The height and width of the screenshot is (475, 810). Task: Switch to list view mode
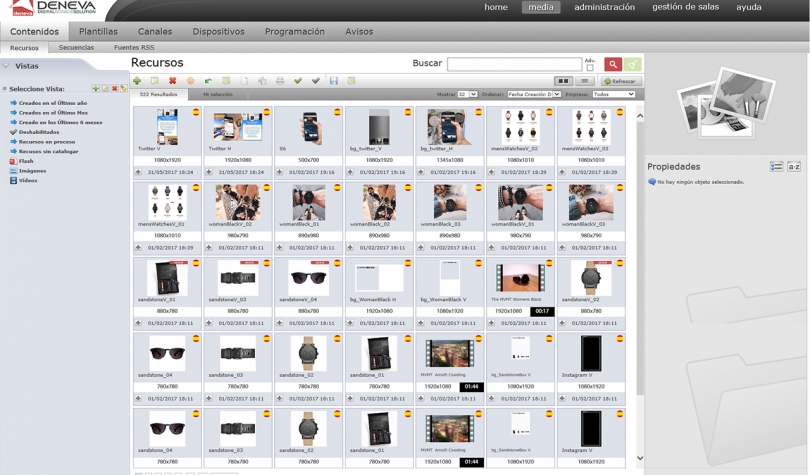[x=585, y=81]
